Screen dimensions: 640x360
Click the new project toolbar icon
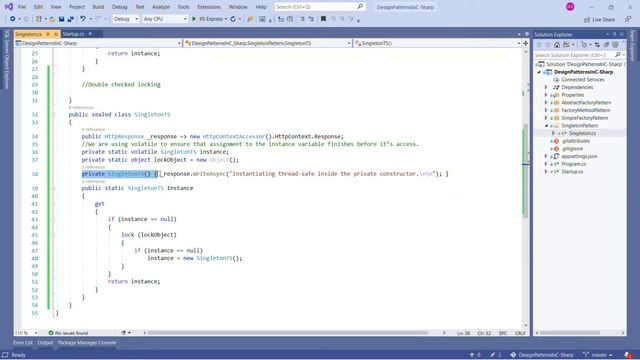[39, 19]
